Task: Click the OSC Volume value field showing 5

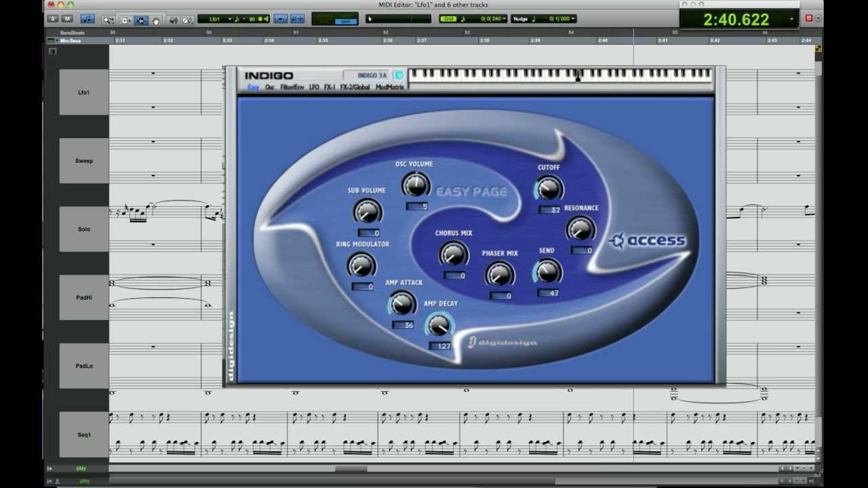Action: (x=416, y=206)
